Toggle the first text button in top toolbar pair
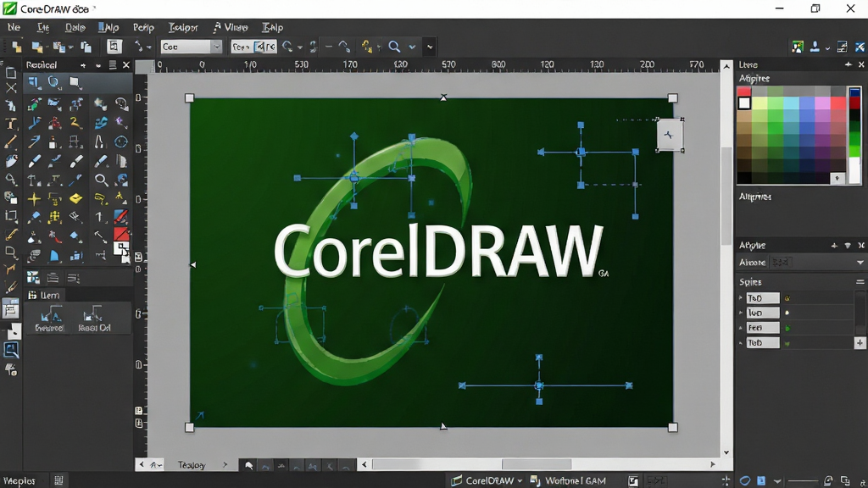The width and height of the screenshot is (868, 488). [x=242, y=47]
